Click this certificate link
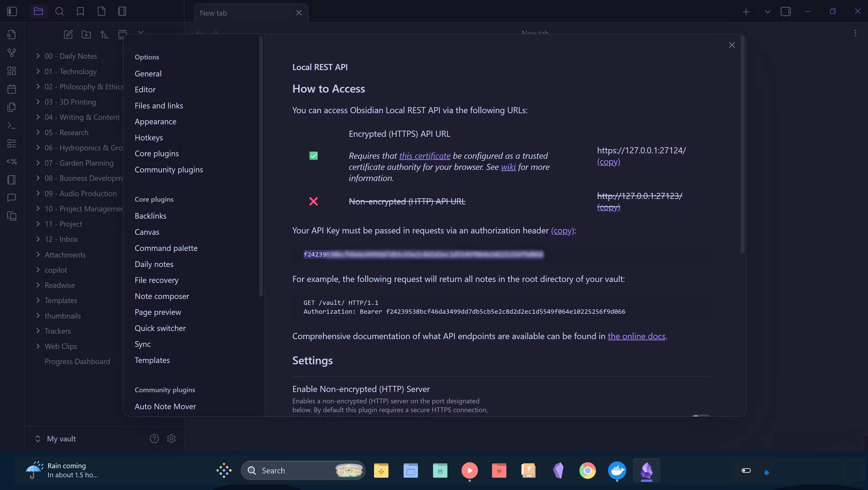 [425, 156]
